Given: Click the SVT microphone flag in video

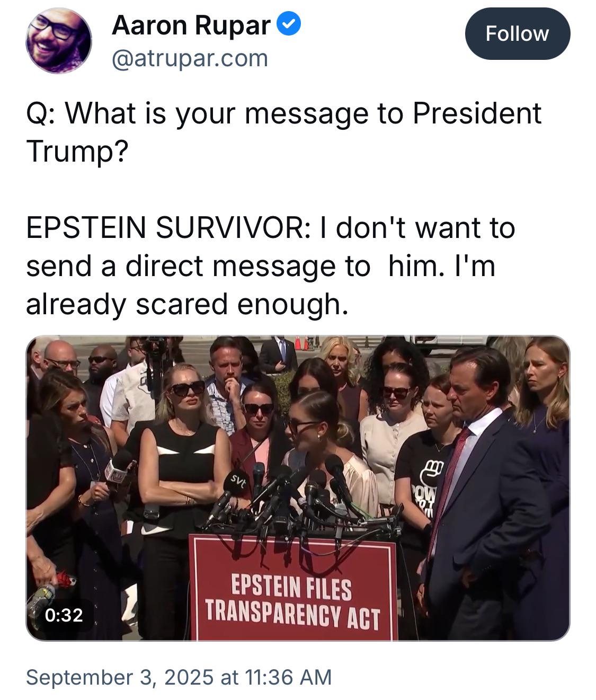Looking at the screenshot, I should [x=235, y=482].
